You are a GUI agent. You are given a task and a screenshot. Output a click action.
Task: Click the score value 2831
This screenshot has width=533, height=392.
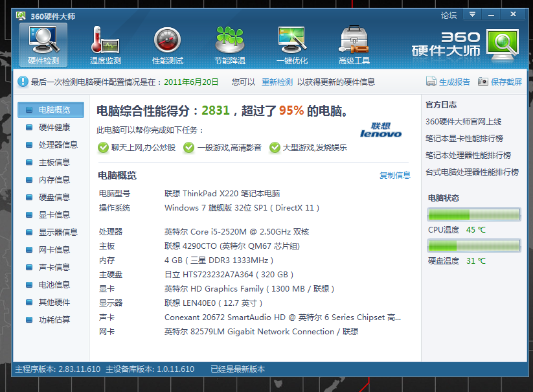coord(216,111)
